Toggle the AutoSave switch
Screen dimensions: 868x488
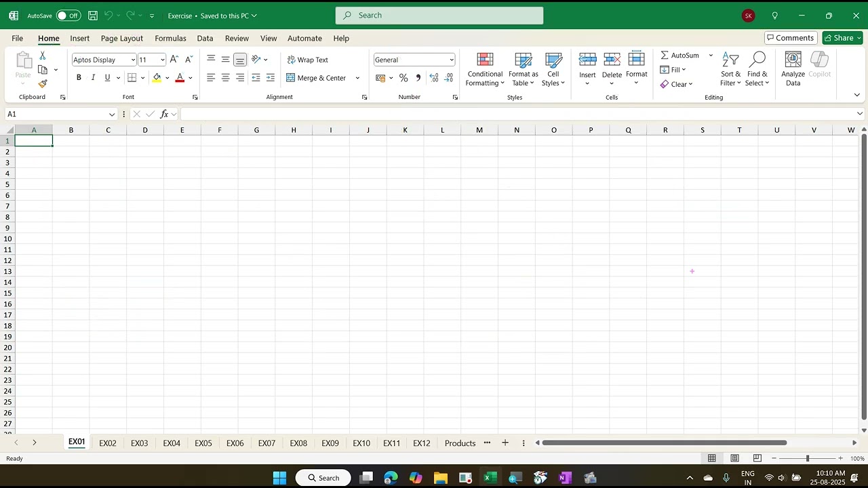coord(68,16)
